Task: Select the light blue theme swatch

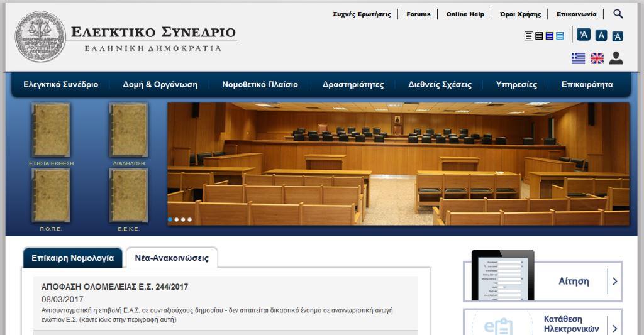Action: click(560, 36)
